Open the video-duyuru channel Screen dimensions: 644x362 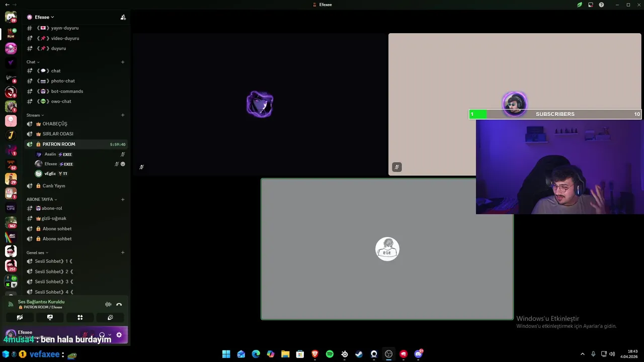[75, 38]
